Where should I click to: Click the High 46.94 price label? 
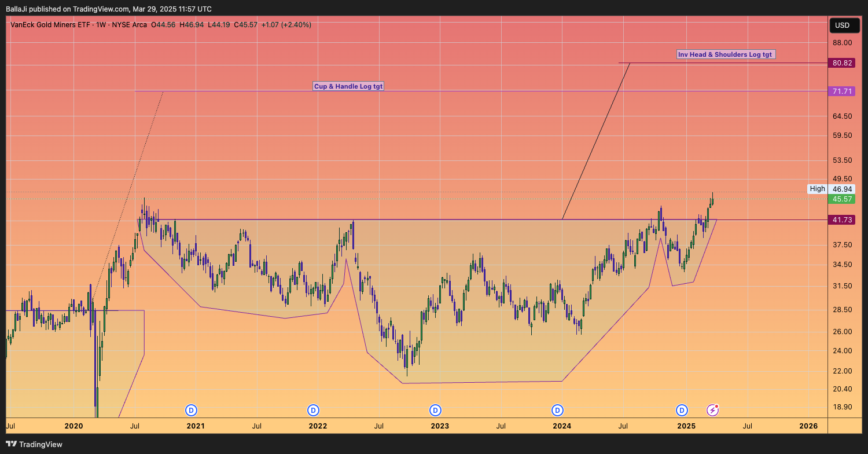(x=831, y=189)
